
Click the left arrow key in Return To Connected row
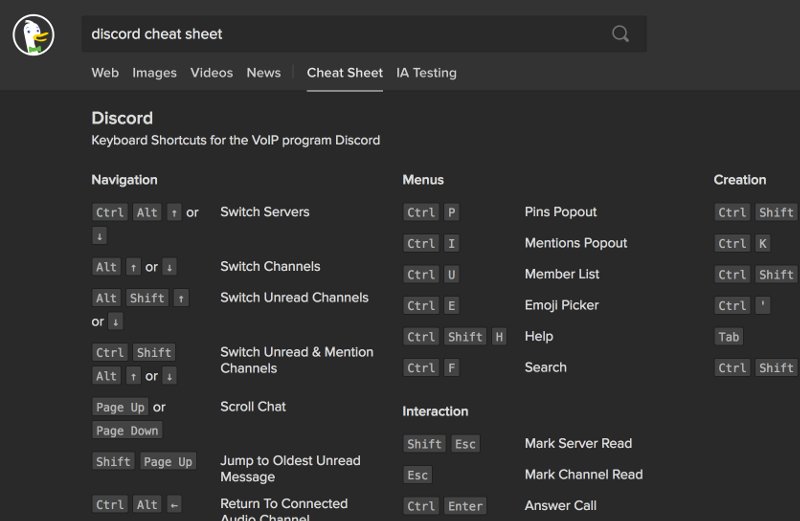click(174, 505)
